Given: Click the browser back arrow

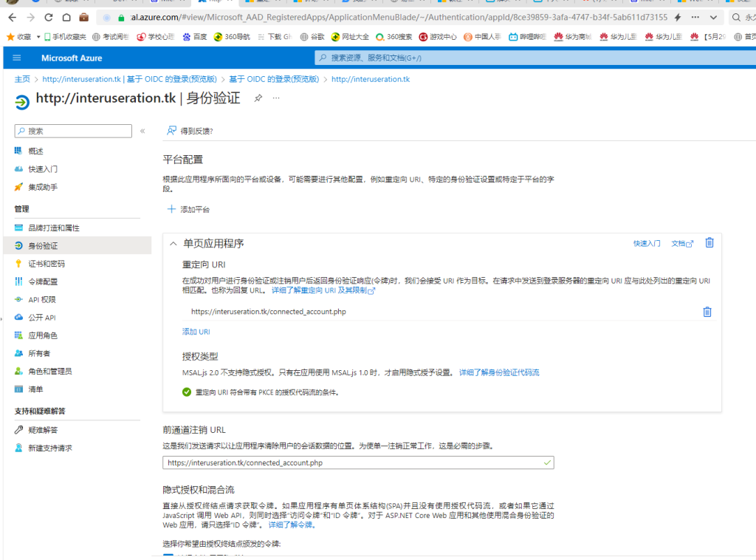Looking at the screenshot, I should 13,18.
